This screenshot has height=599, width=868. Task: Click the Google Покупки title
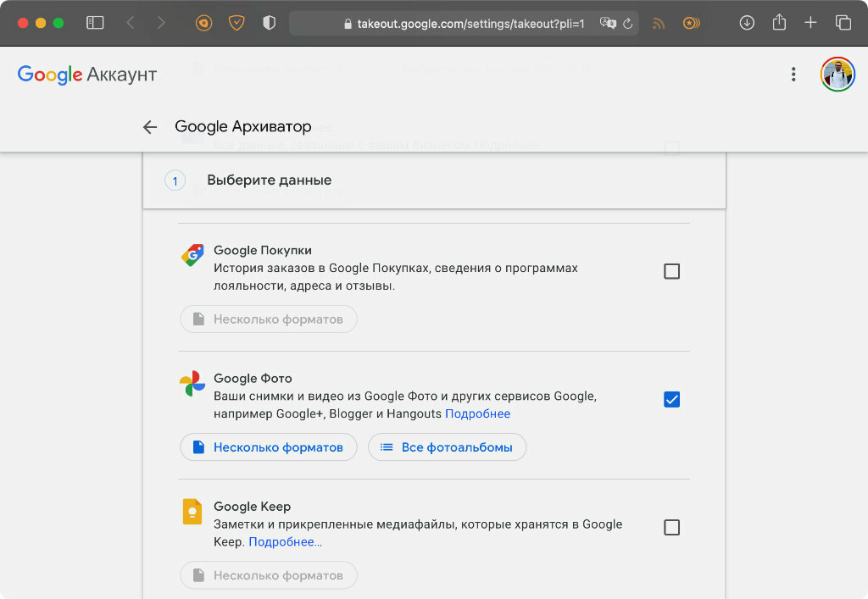263,250
